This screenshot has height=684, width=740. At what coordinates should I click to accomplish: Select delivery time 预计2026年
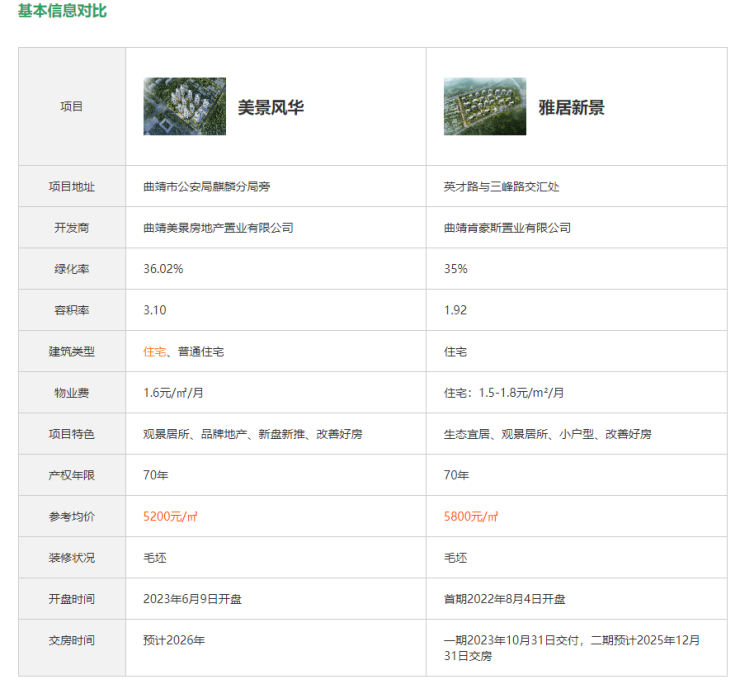[x=174, y=641]
